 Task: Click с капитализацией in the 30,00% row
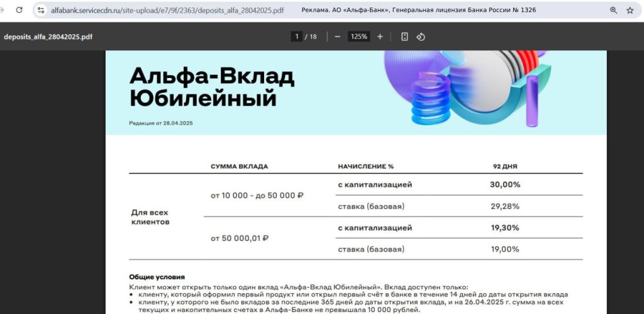coord(375,185)
